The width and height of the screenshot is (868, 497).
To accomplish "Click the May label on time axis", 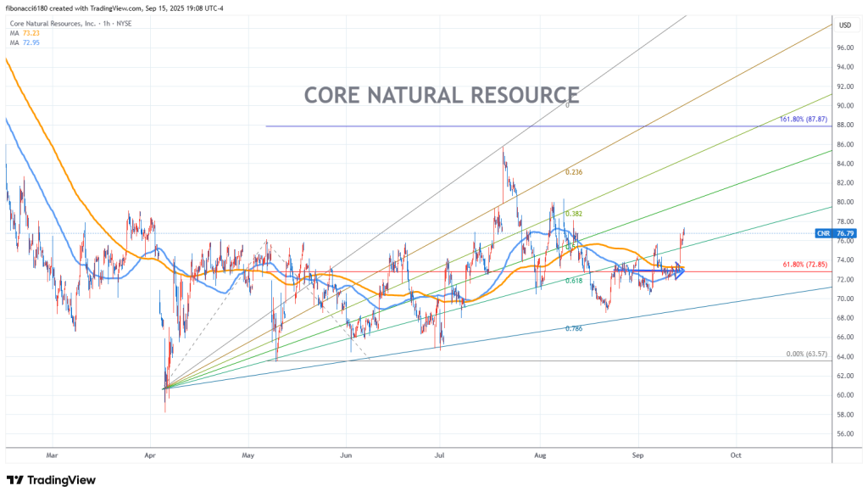I will (x=248, y=455).
